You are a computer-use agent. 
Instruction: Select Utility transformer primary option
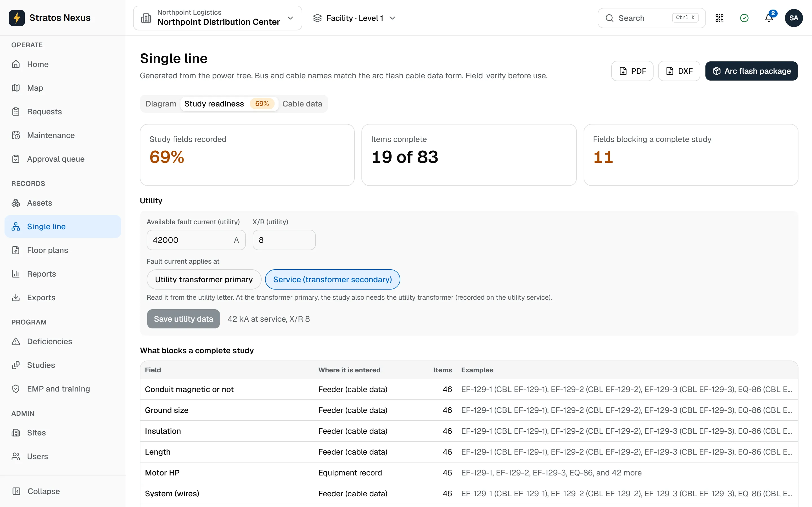[x=204, y=279]
